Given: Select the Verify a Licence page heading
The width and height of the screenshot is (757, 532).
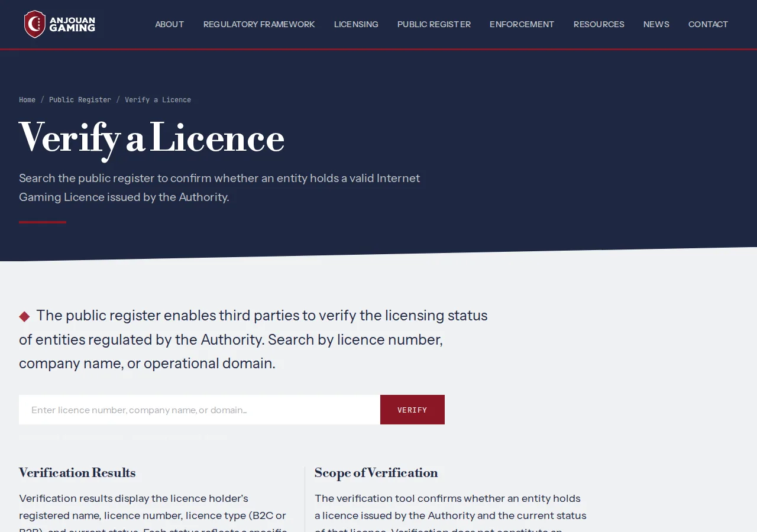Looking at the screenshot, I should (x=152, y=140).
